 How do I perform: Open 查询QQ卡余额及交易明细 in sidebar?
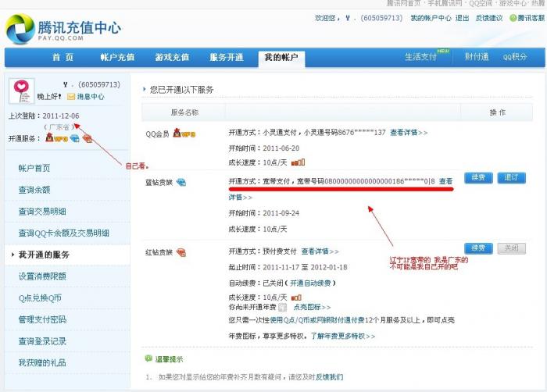coord(64,233)
